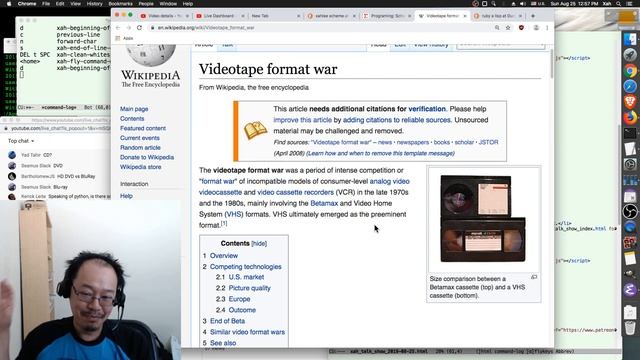
Task: Follow the Betamax link in the article
Action: [x=324, y=203]
